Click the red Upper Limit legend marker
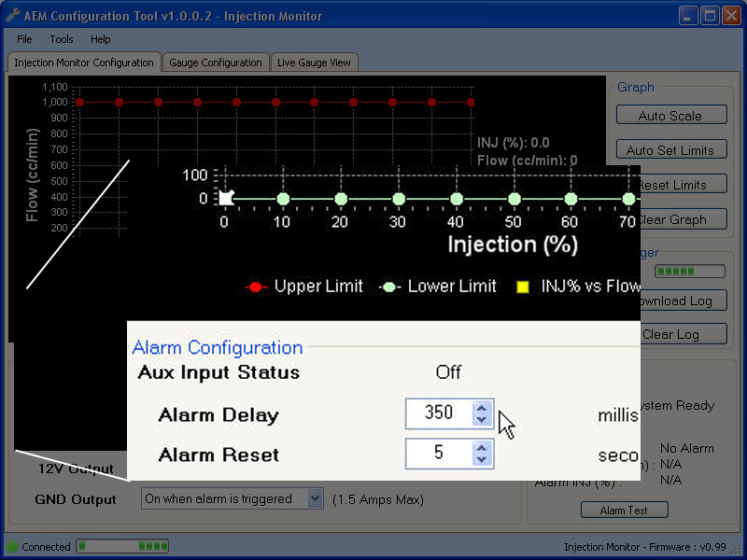The image size is (747, 560). click(x=256, y=287)
